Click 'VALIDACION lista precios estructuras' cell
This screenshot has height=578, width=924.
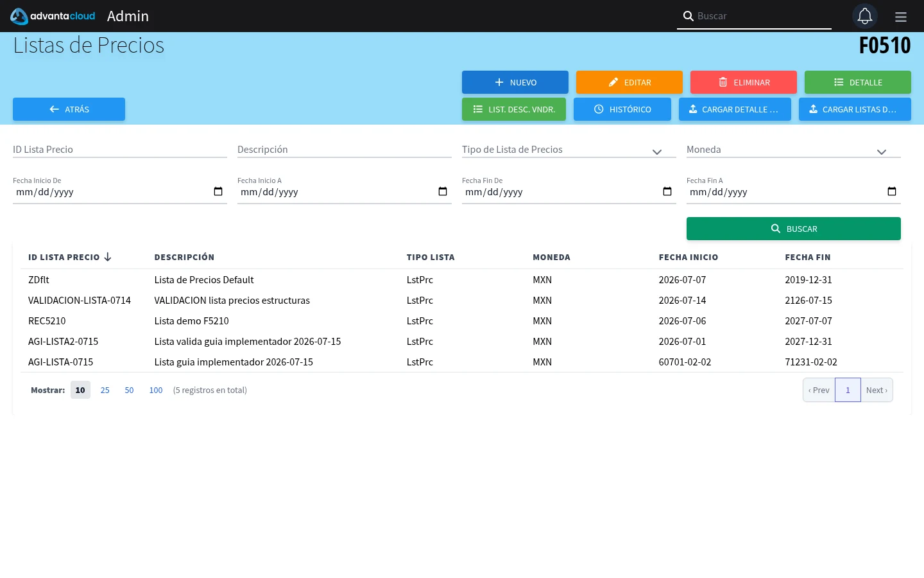[x=232, y=300]
